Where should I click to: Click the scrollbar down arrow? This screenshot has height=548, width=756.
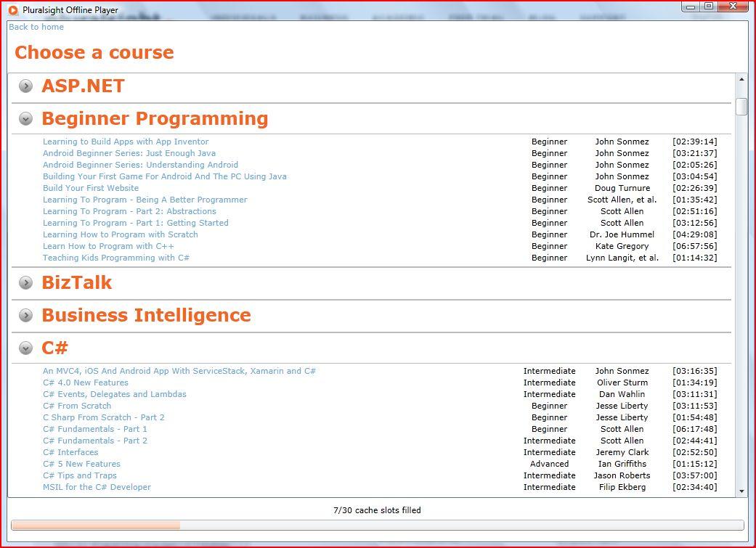click(741, 491)
